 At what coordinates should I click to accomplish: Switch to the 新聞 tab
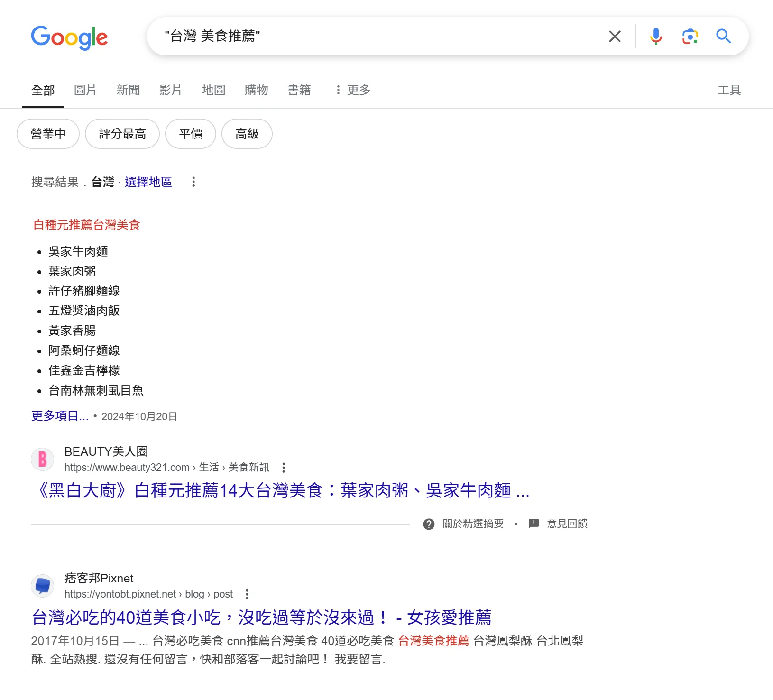[128, 90]
